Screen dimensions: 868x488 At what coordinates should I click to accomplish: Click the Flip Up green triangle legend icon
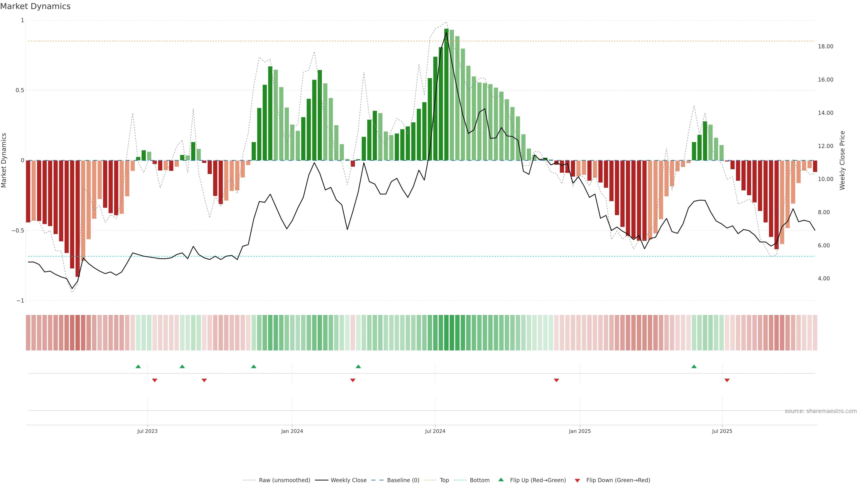click(501, 480)
